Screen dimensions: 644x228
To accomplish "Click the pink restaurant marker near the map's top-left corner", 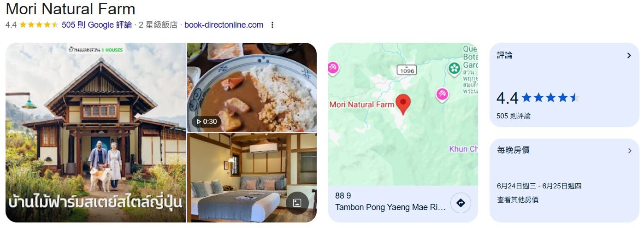I will pos(332,68).
